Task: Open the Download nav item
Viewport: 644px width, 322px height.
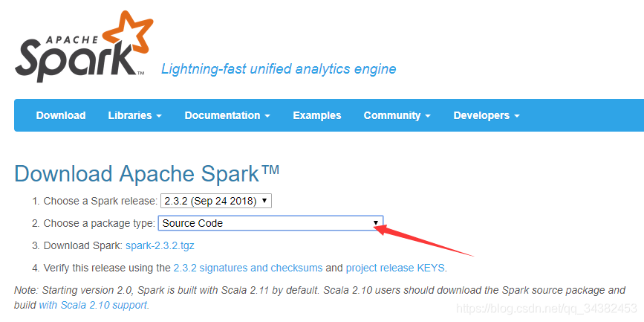Action: point(61,115)
